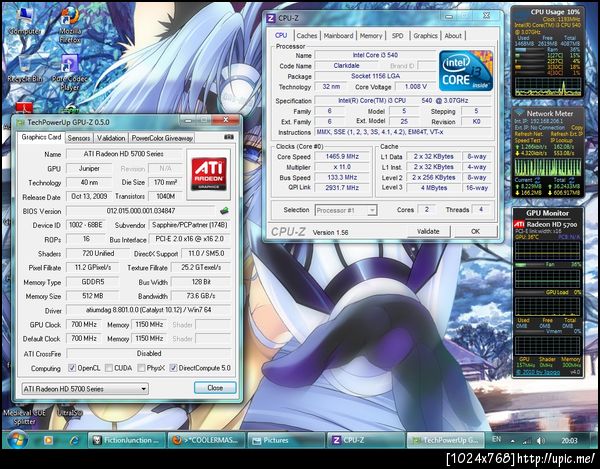This screenshot has height=469, width=600.
Task: Click the Validate button in CPU-Z
Action: click(428, 231)
